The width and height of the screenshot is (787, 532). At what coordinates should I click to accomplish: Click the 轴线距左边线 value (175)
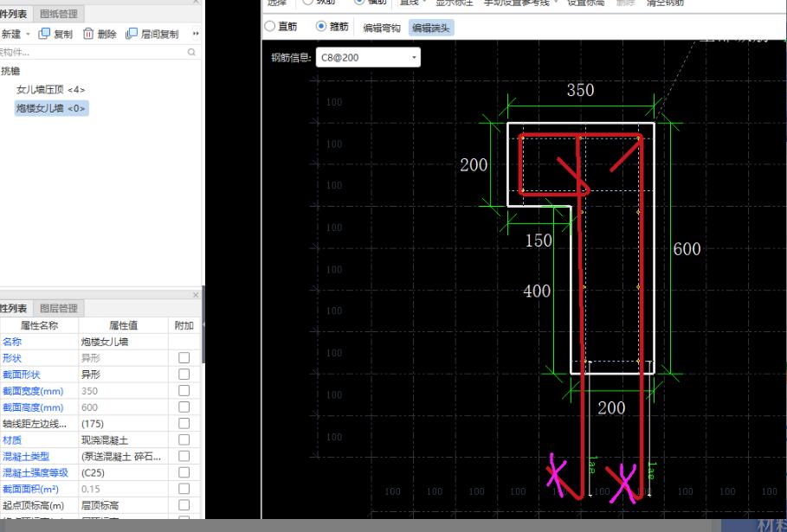[124, 424]
